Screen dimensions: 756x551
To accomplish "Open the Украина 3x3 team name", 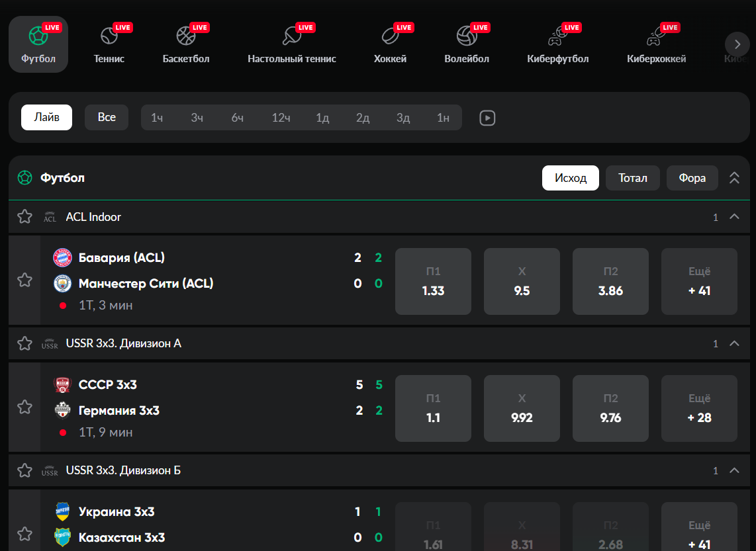I will (x=117, y=511).
